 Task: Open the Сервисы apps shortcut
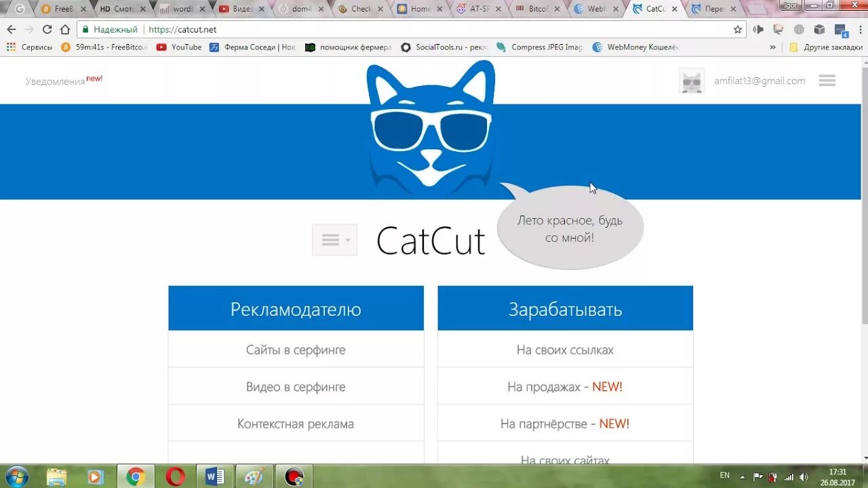click(x=29, y=47)
